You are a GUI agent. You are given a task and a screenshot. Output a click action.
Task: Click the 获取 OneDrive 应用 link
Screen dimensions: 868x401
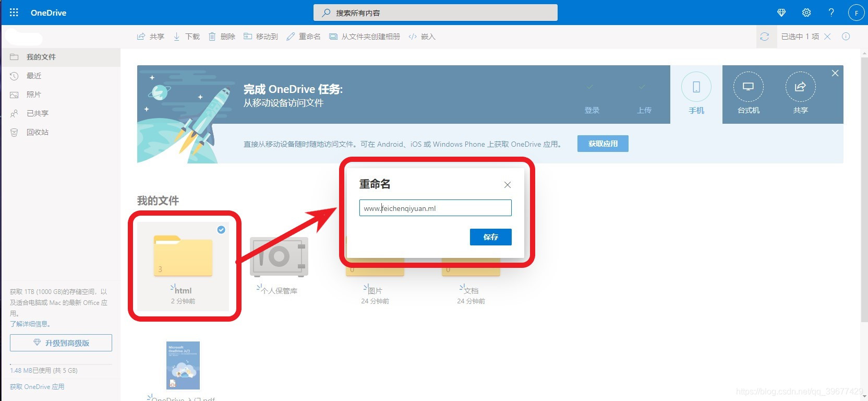tap(37, 387)
